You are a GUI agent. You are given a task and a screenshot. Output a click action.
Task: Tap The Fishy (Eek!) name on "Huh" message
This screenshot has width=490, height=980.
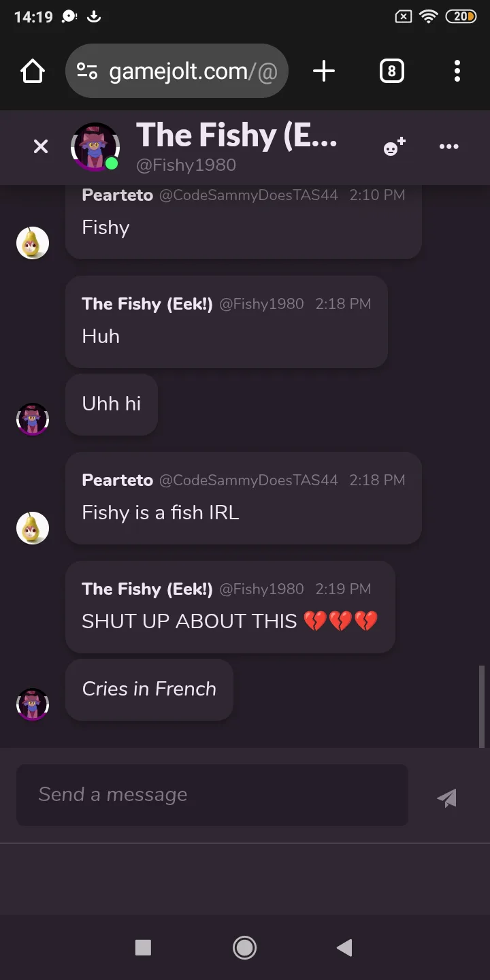tap(147, 304)
